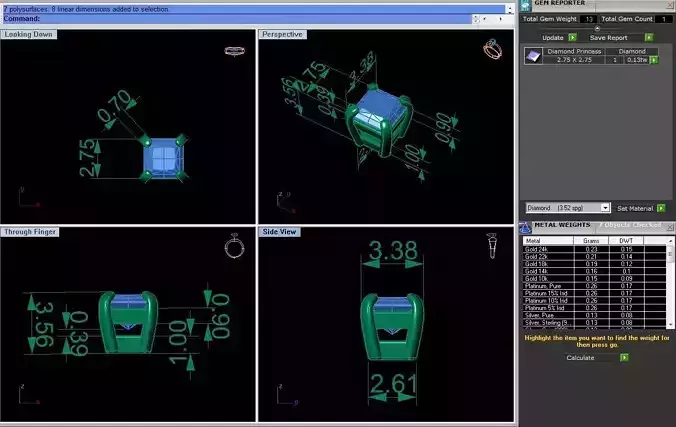The height and width of the screenshot is (427, 676).
Task: Click the 3.56 dimension in Through Finger view
Action: coord(44,324)
